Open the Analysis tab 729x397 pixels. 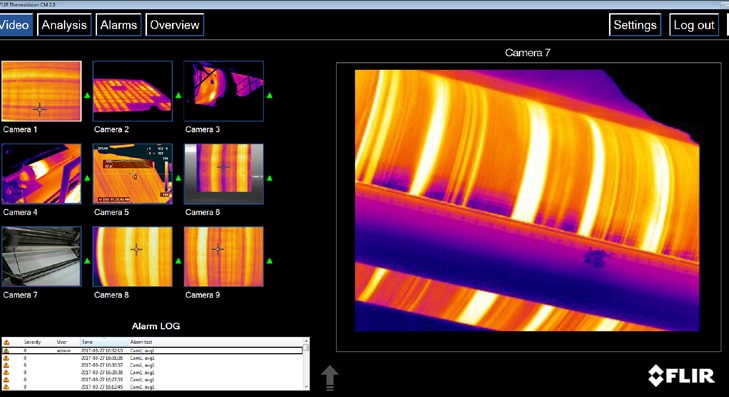pyautogui.click(x=64, y=25)
